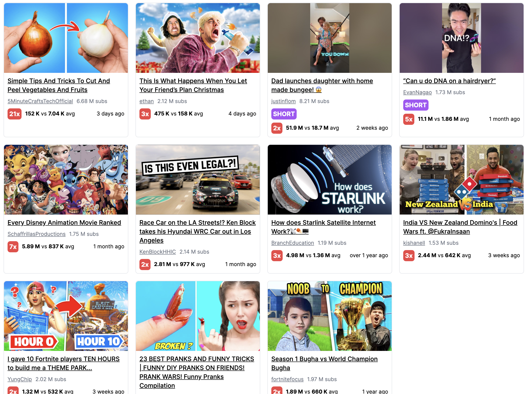Screen dimensions: 532x394
Task: Open 'Can u do DNA on a hairdryer?' title
Action: click(449, 81)
